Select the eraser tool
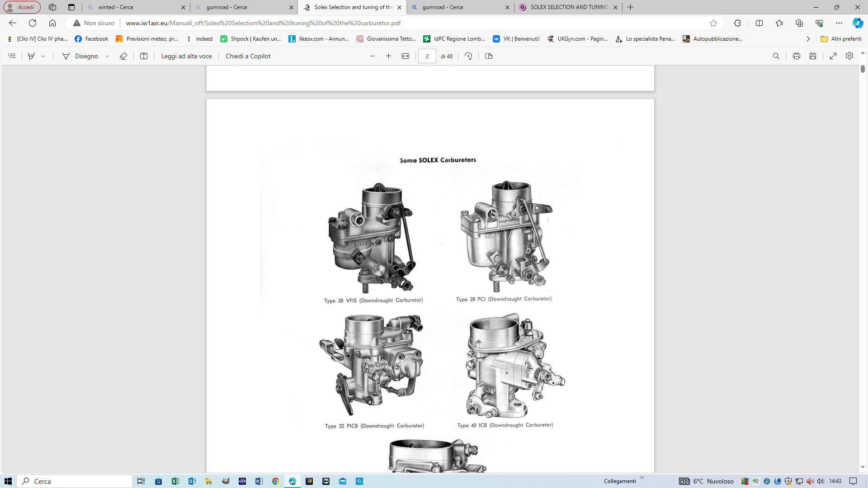The width and height of the screenshot is (868, 488). click(123, 56)
